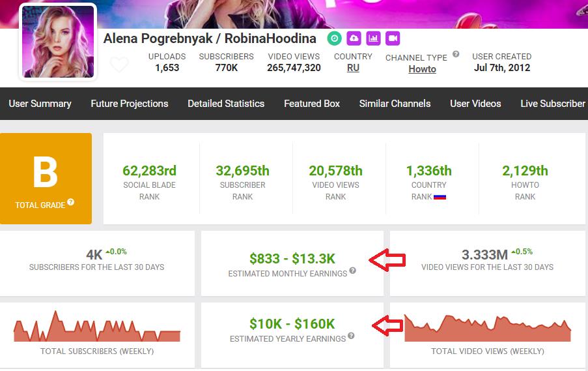Image resolution: width=588 pixels, height=371 pixels.
Task: Toggle the heart favorite icon
Action: click(119, 64)
